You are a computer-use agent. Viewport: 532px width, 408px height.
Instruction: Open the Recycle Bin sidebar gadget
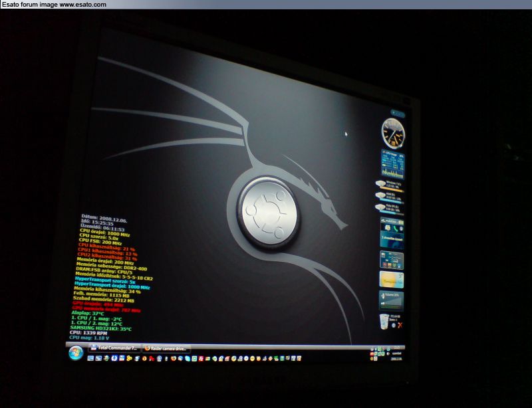[x=384, y=322]
